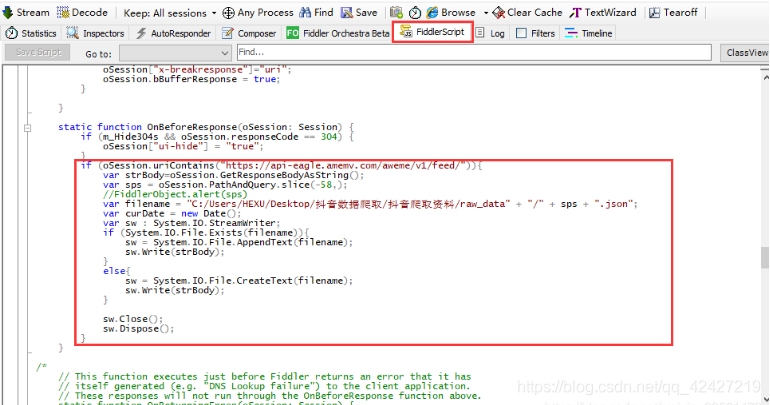Click the line 'var sw : System.IO.StreamWriter;'
The image size is (770, 405).
point(192,223)
